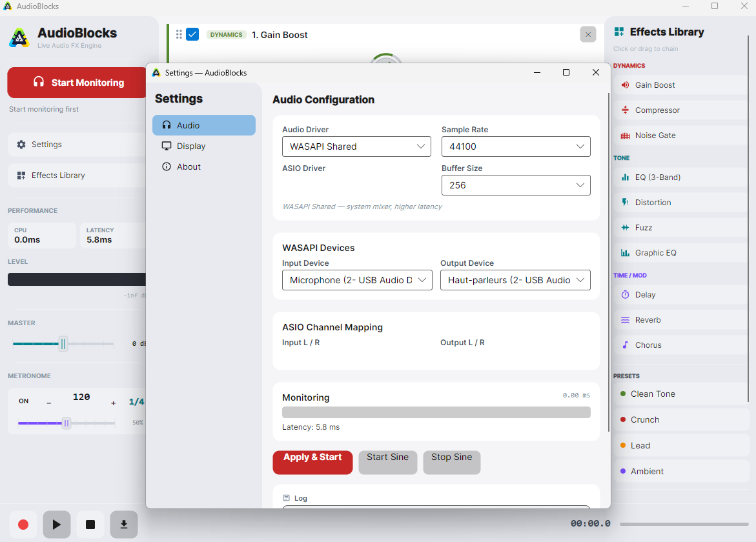Click the EQ (3-Band) bars icon
The height and width of the screenshot is (542, 756).
(625, 177)
